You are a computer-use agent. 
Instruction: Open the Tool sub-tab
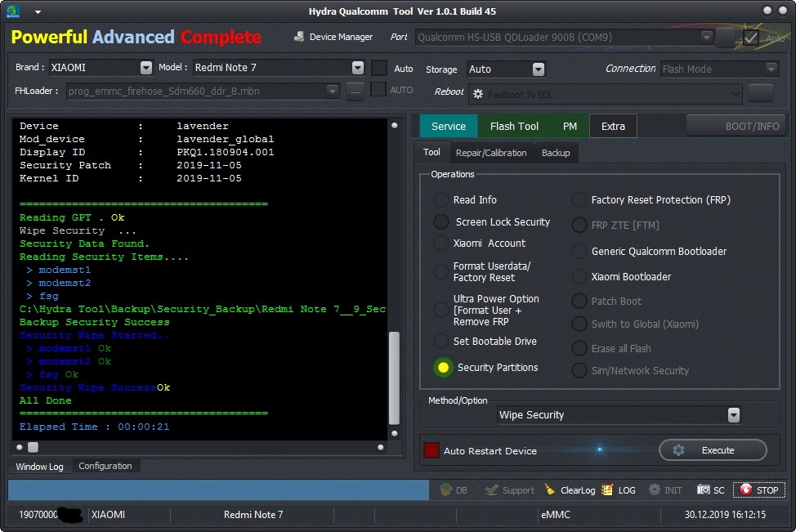coord(432,152)
